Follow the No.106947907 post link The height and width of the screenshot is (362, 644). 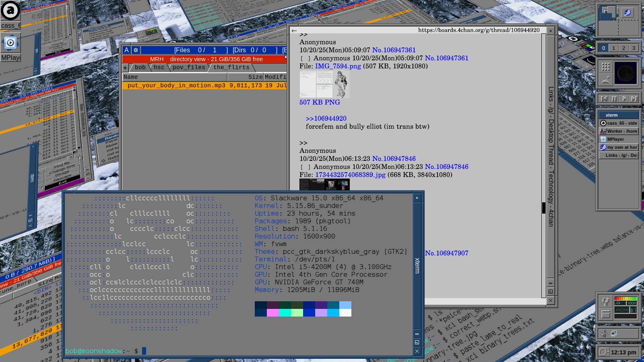coord(446,253)
